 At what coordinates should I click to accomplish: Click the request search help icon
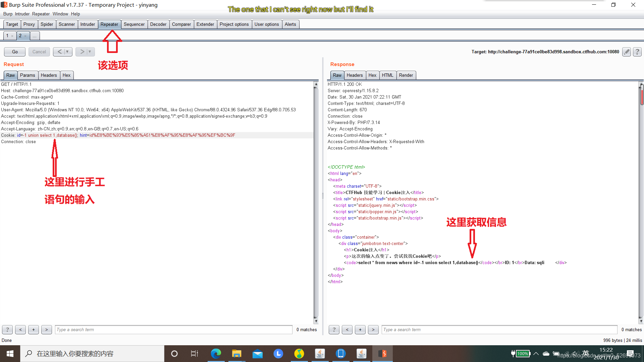[x=7, y=330]
